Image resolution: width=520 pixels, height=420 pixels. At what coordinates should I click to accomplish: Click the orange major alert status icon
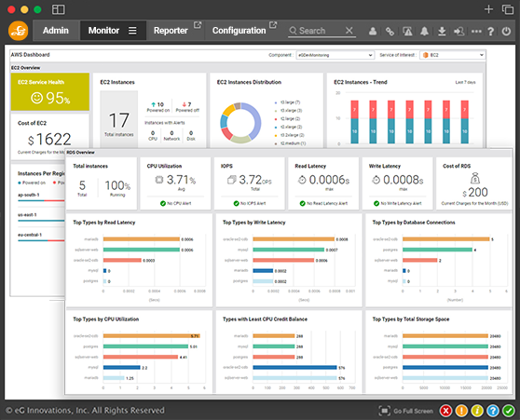pyautogui.click(x=461, y=411)
